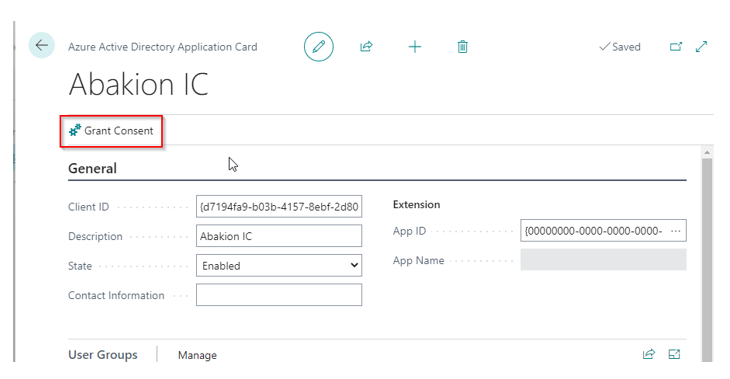The image size is (730, 379).
Task: Click the Grant Consent action
Action: point(111,131)
